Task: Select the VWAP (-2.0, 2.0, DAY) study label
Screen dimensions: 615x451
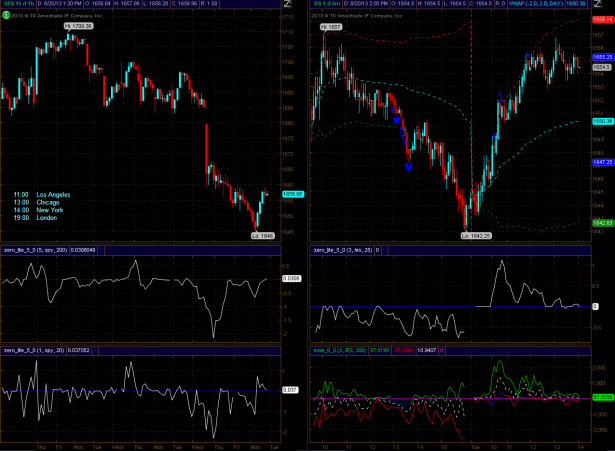Action: click(x=535, y=4)
